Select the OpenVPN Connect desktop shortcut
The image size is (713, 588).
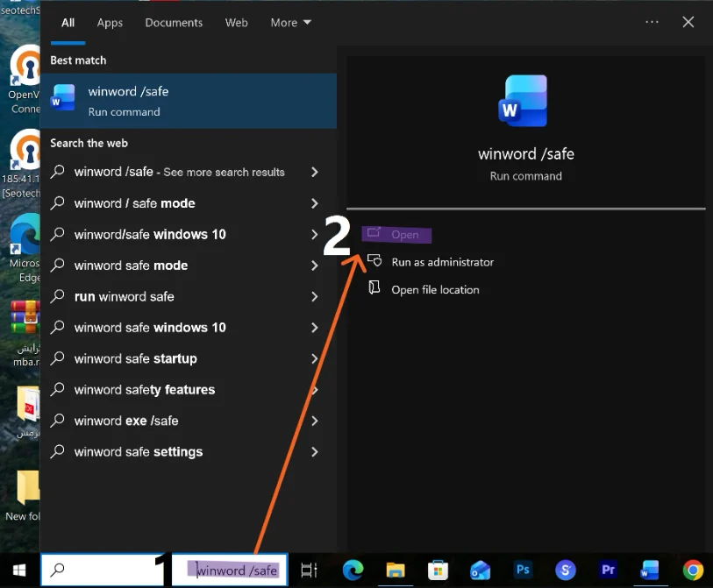[25, 80]
